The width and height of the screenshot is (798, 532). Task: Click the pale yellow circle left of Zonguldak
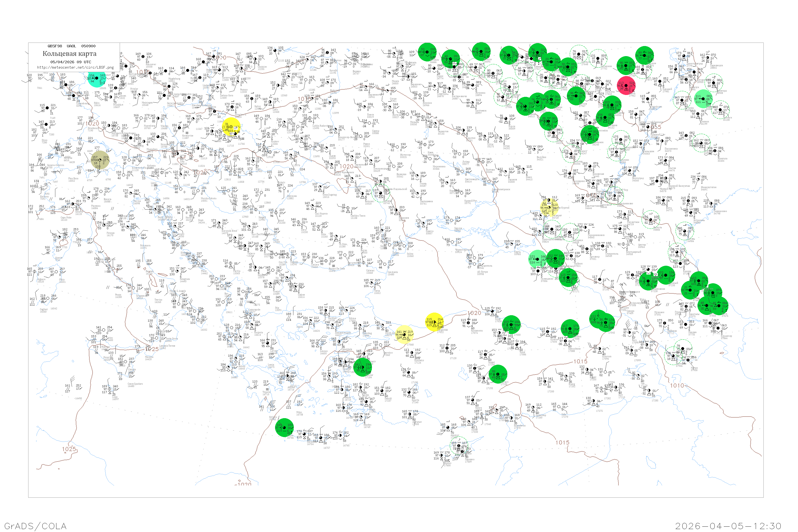point(404,334)
